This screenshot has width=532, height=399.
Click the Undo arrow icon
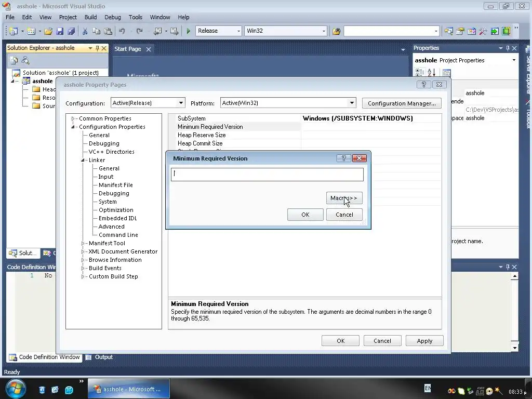[122, 31]
